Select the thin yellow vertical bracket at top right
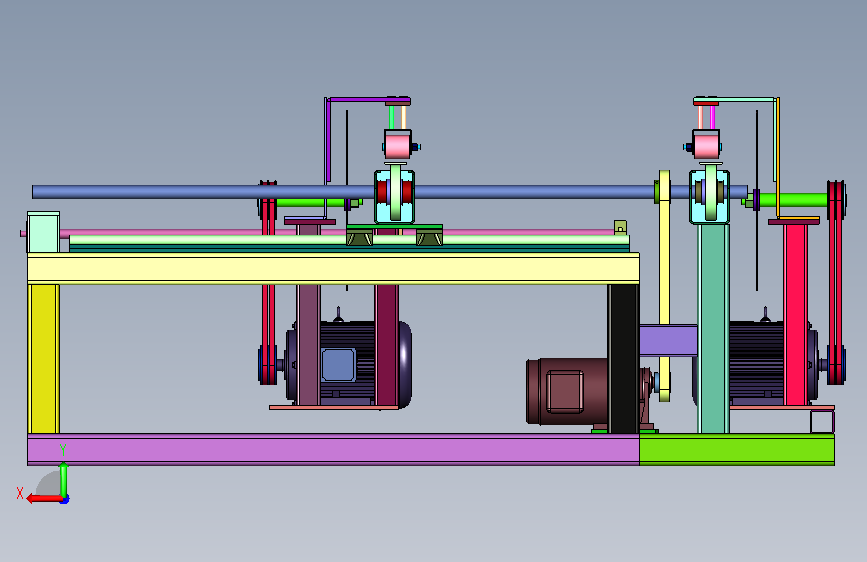 click(x=777, y=158)
